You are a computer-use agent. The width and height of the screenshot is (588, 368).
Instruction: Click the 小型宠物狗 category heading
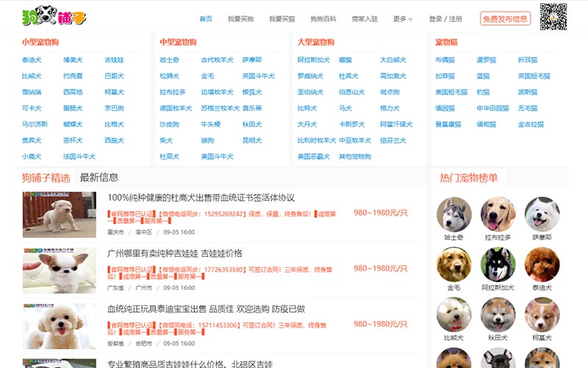40,42
